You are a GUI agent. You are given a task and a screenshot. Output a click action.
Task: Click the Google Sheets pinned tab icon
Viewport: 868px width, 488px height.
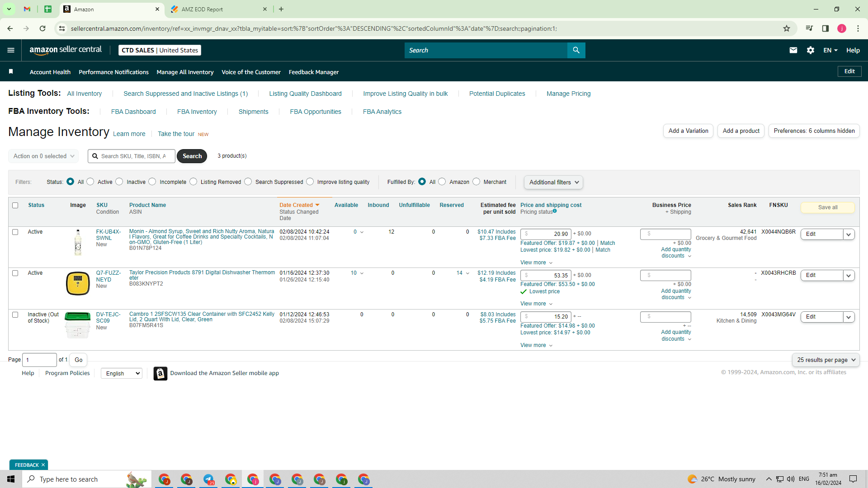(x=48, y=9)
